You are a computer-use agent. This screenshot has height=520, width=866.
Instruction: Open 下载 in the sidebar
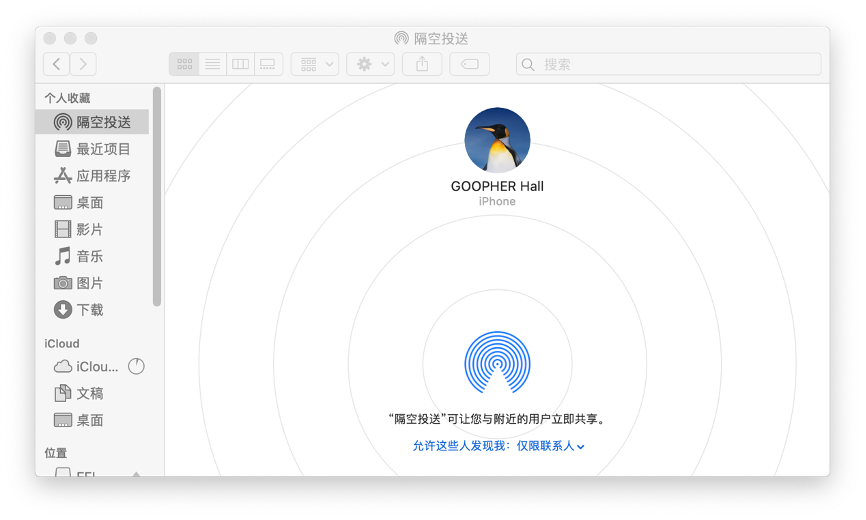coord(92,310)
